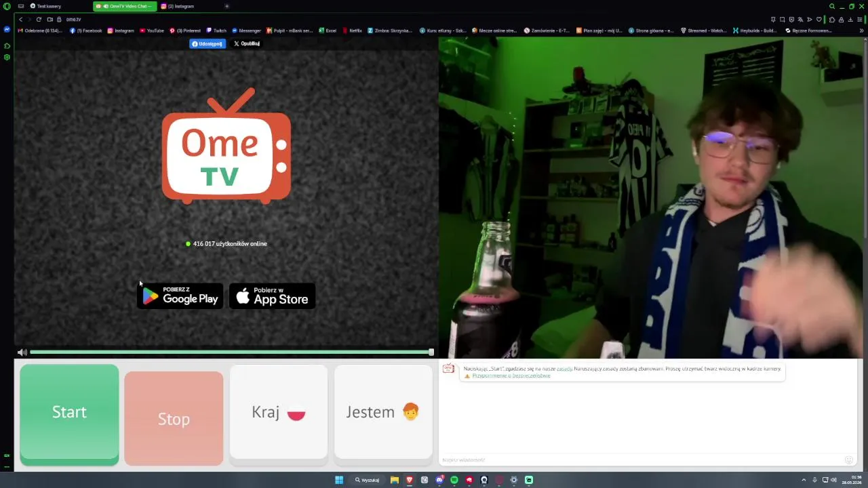Click the Wyszukaj taskbar search box

click(x=368, y=480)
